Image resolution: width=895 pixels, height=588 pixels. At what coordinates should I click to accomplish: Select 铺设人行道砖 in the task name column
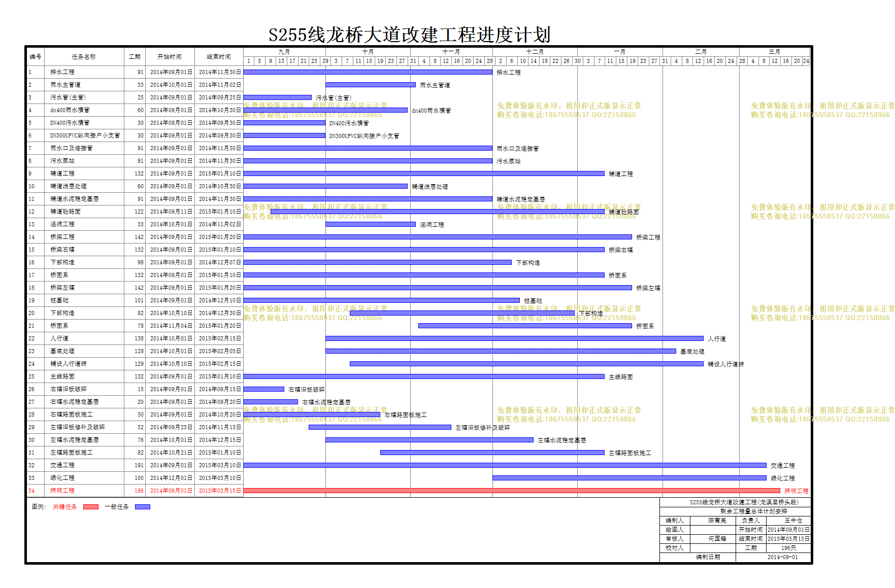(69, 364)
